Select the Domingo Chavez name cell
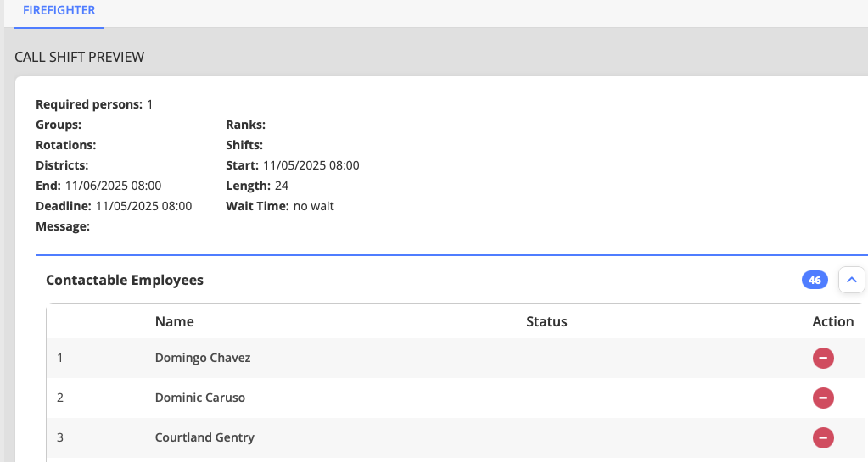868x462 pixels. click(x=203, y=358)
